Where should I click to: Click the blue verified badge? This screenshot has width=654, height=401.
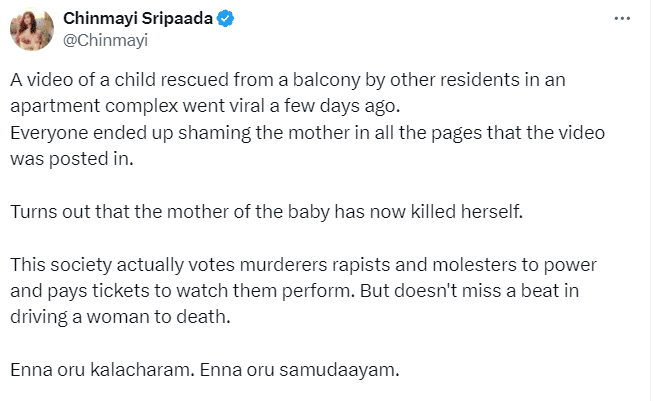[x=226, y=19]
